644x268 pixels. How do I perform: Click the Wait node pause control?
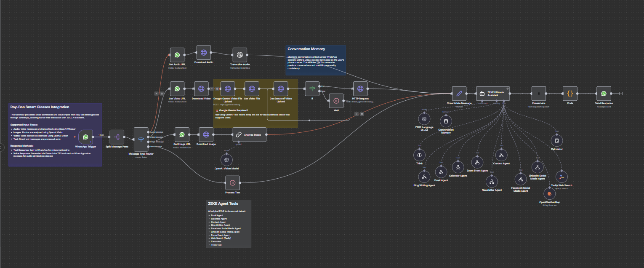point(336,101)
